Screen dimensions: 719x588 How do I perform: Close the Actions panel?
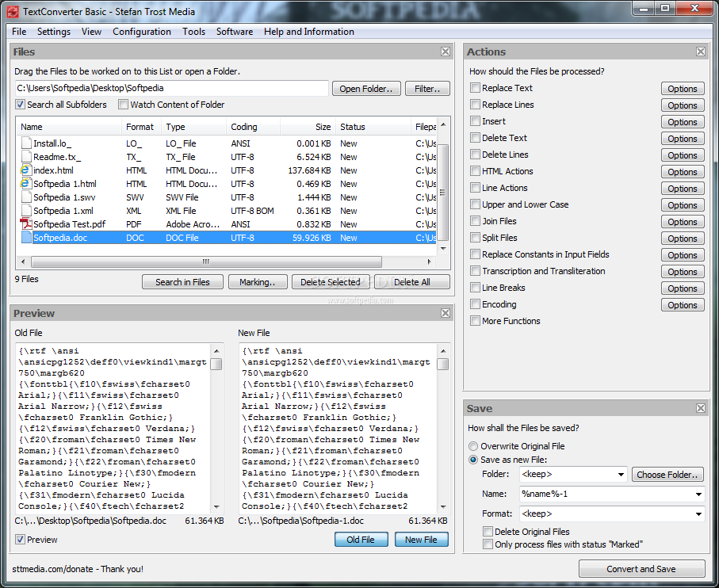point(701,52)
